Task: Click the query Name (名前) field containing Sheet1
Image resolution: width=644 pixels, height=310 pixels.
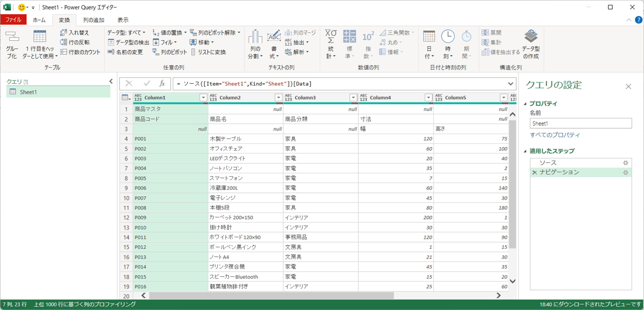Action: pyautogui.click(x=581, y=124)
